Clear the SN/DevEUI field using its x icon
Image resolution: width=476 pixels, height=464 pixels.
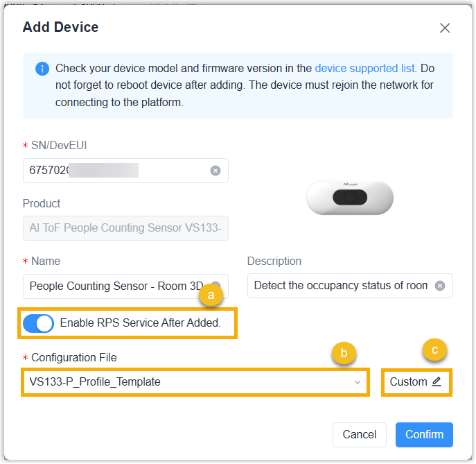(x=215, y=171)
